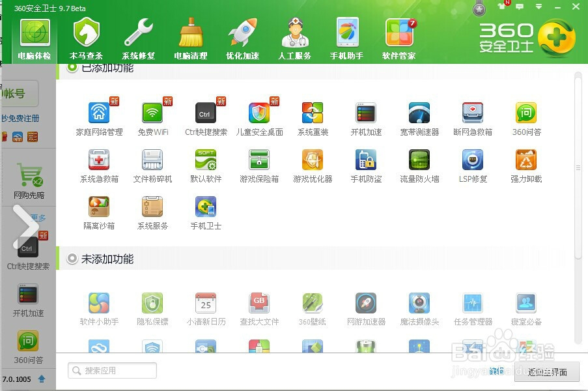Click the 编辑 link at bottom

click(x=496, y=371)
